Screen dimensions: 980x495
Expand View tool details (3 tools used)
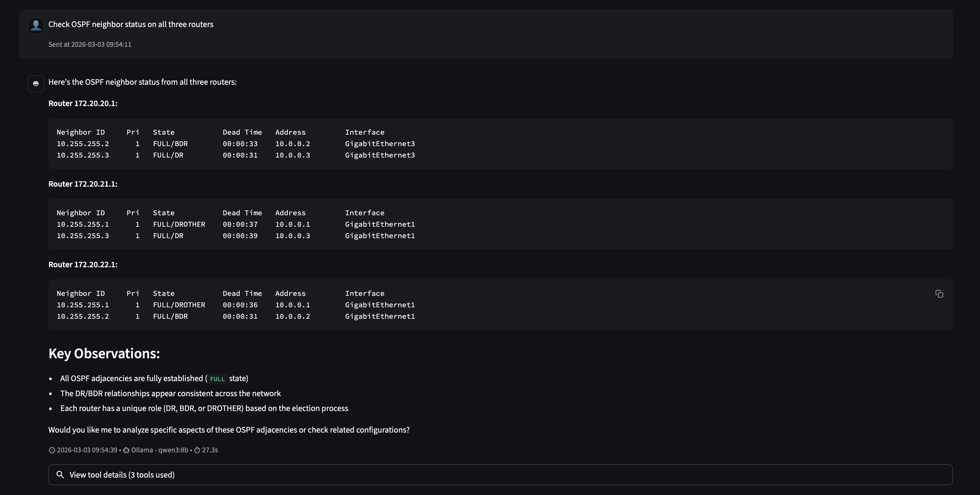pyautogui.click(x=122, y=474)
